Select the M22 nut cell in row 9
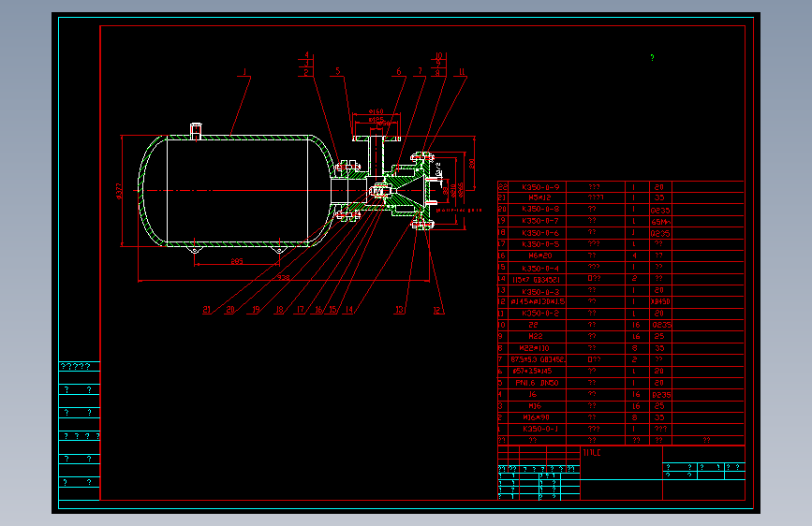Image resolution: width=812 pixels, height=526 pixels. click(x=536, y=336)
